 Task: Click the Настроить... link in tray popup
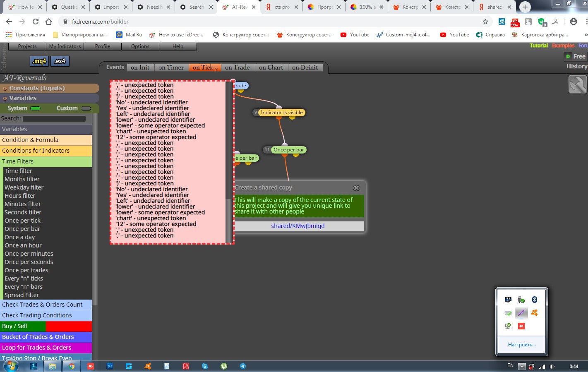pos(522,345)
